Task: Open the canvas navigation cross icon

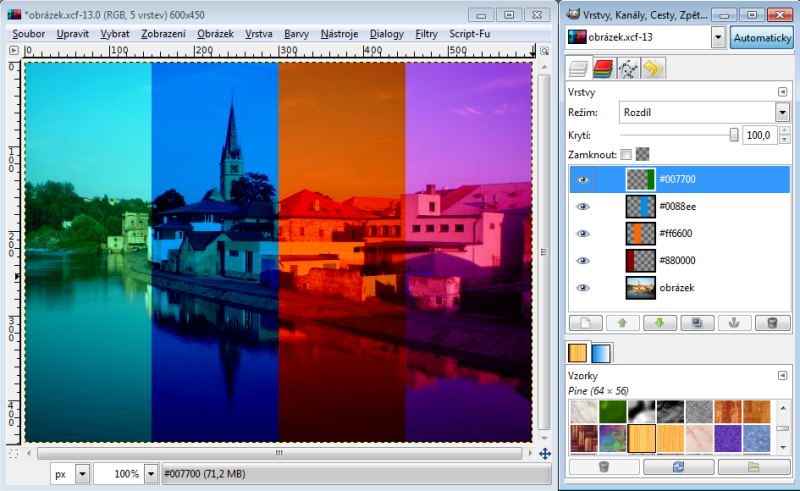Action: point(545,453)
